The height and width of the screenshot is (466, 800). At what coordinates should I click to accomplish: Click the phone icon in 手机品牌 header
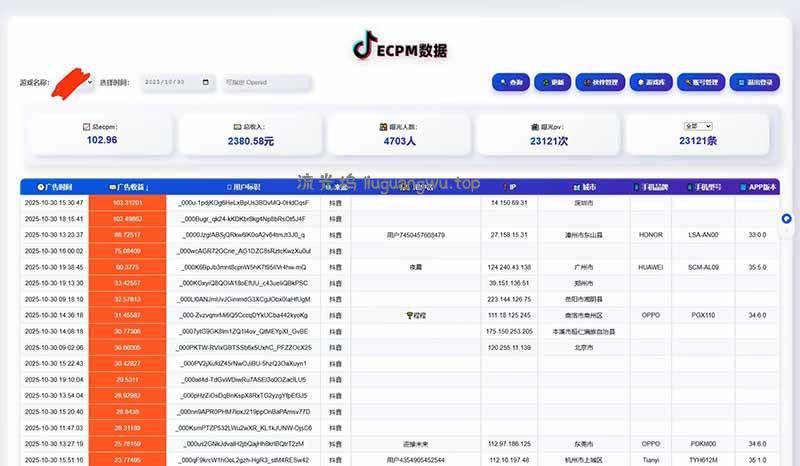tap(638, 187)
